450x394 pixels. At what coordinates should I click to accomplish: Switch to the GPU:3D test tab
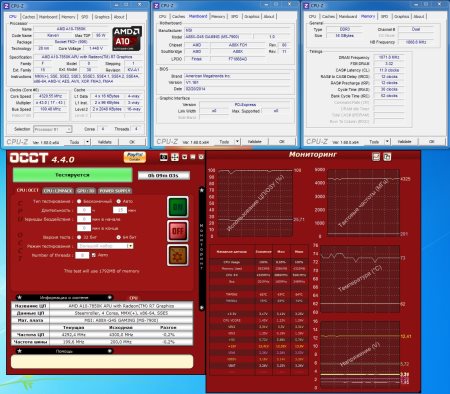click(86, 191)
